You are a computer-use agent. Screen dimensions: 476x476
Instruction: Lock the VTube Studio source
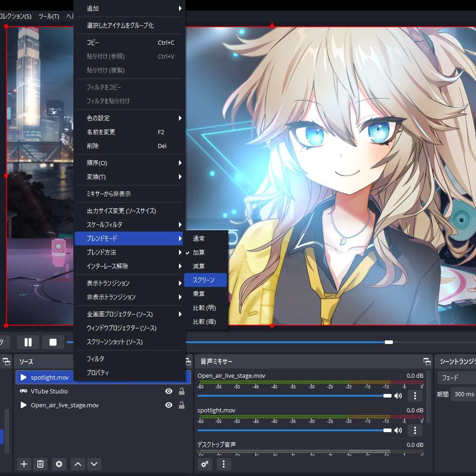(x=182, y=391)
